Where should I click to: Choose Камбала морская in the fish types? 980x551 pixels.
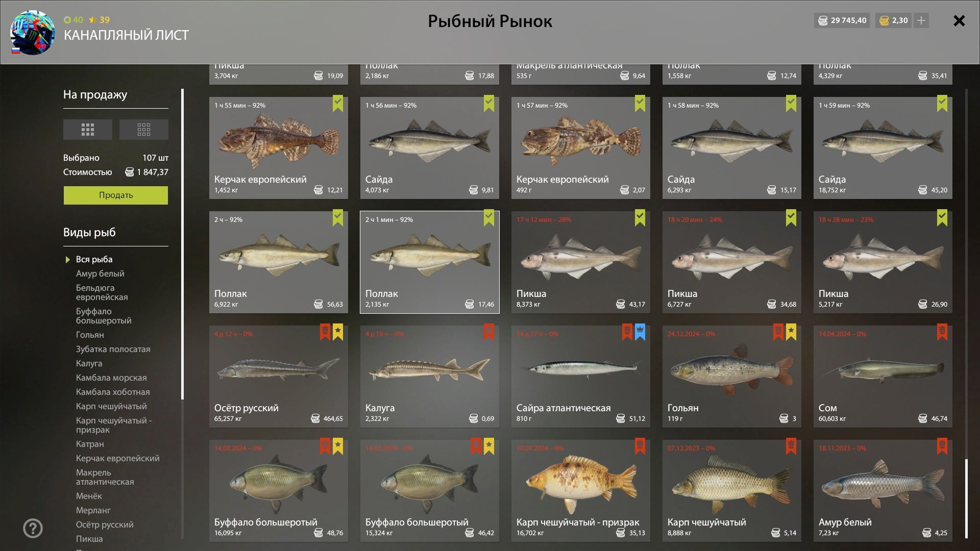[x=111, y=378]
